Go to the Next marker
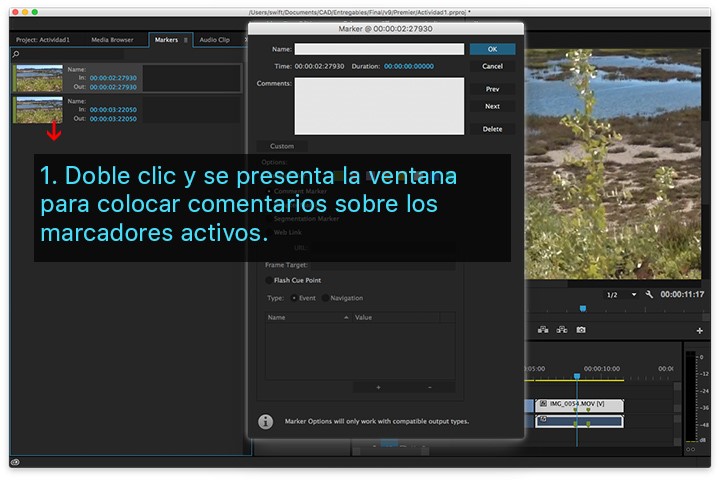The image size is (720, 480). [492, 106]
